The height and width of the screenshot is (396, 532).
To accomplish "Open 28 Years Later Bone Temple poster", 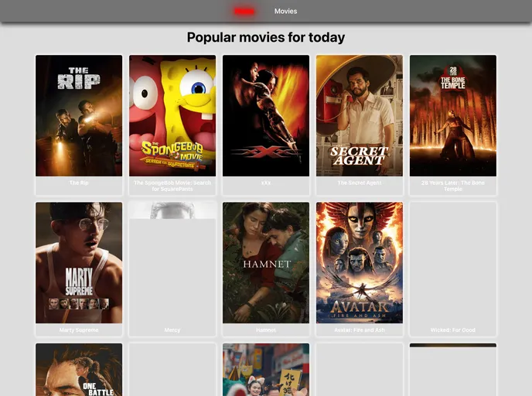I will point(453,115).
